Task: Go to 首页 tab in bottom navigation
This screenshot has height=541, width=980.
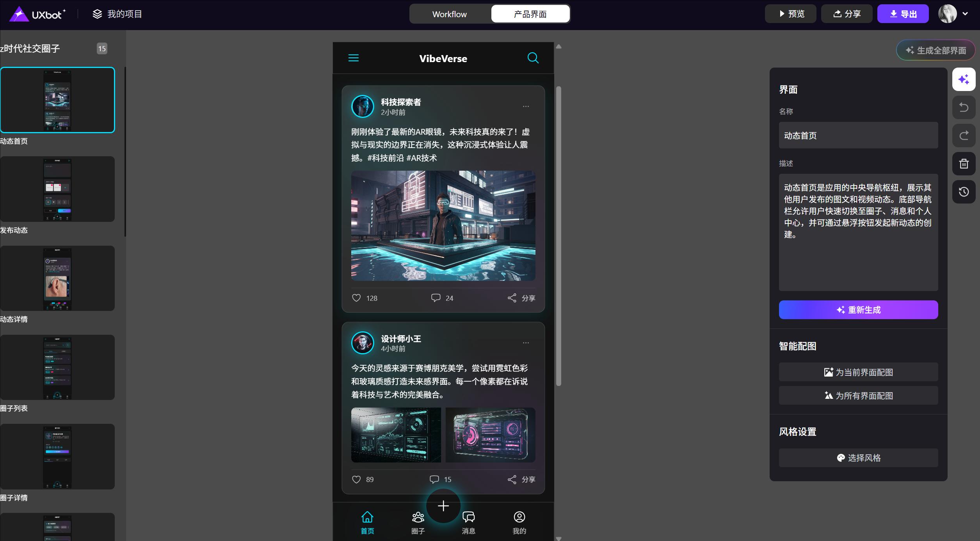Action: [x=367, y=523]
